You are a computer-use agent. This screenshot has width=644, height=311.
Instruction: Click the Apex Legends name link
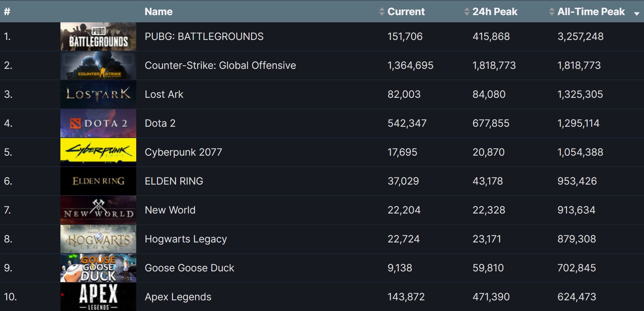coord(178,297)
